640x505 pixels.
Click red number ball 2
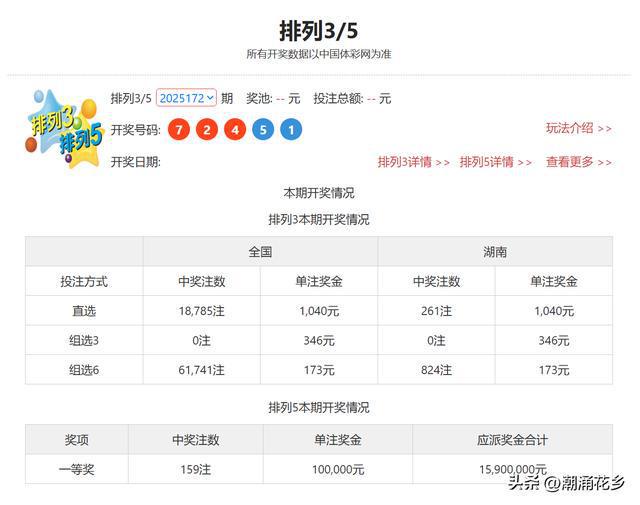(x=207, y=130)
